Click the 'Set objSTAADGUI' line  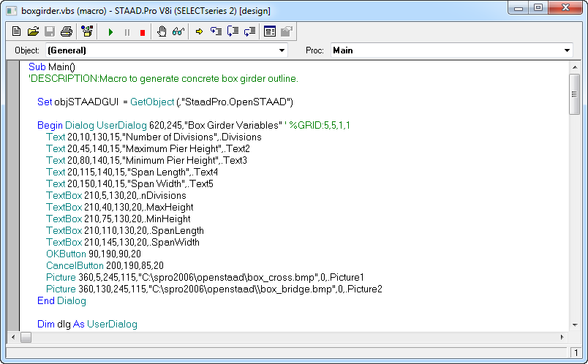coord(165,102)
